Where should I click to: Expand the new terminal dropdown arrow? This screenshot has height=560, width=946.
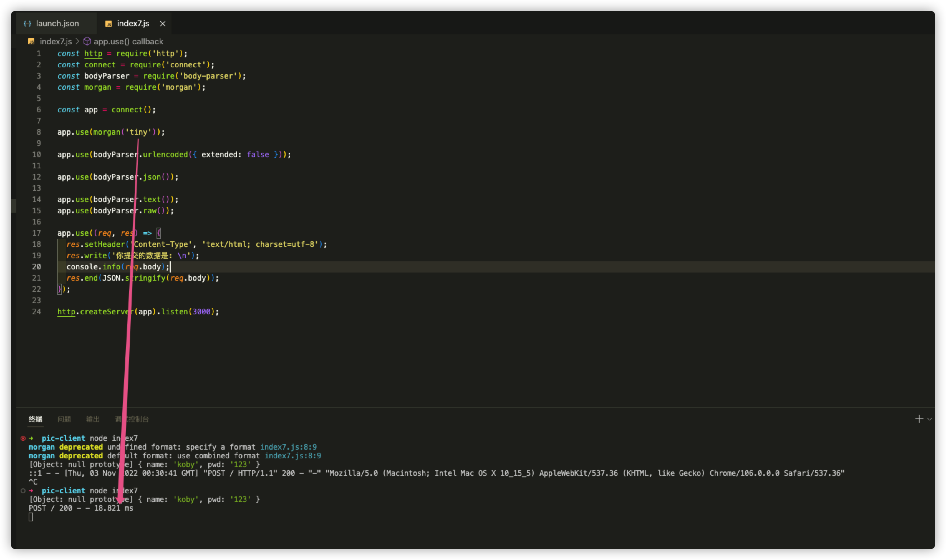(x=930, y=419)
